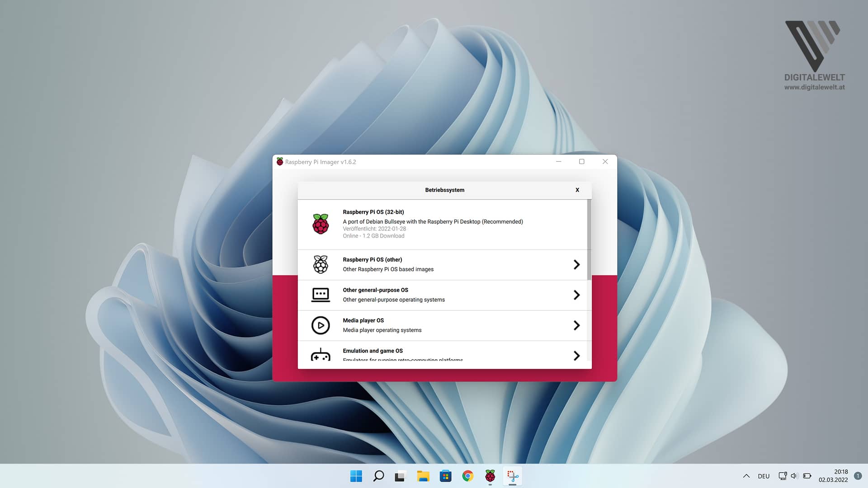Click Snipping Tool taskbar icon

[x=513, y=476]
